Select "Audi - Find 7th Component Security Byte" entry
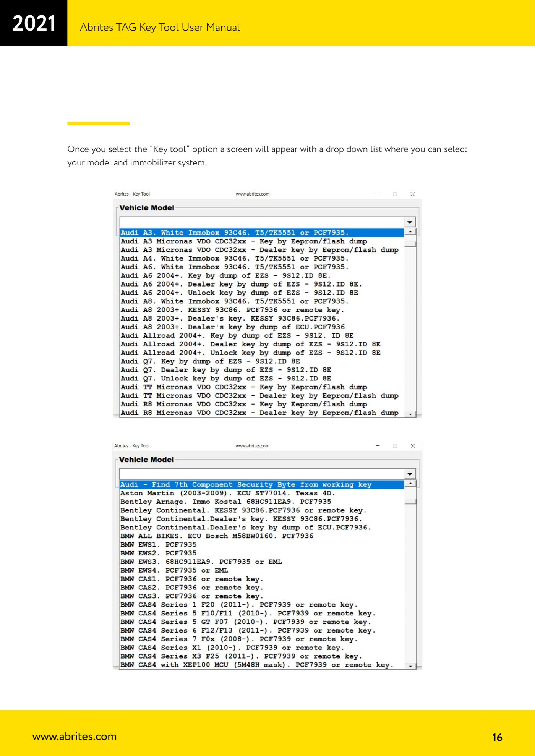 click(262, 484)
